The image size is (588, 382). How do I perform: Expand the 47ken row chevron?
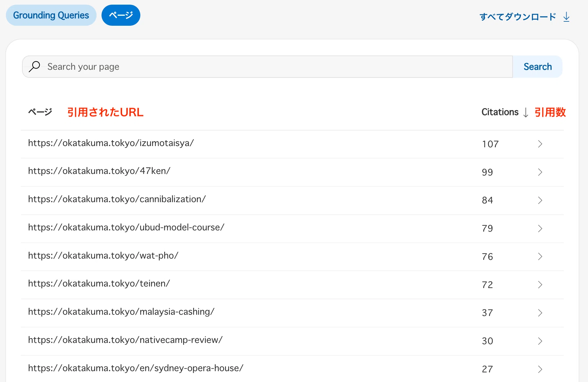[540, 172]
